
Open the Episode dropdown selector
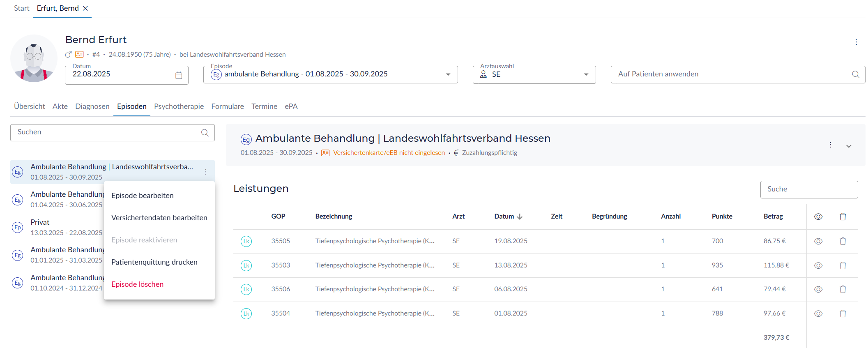[x=448, y=74]
